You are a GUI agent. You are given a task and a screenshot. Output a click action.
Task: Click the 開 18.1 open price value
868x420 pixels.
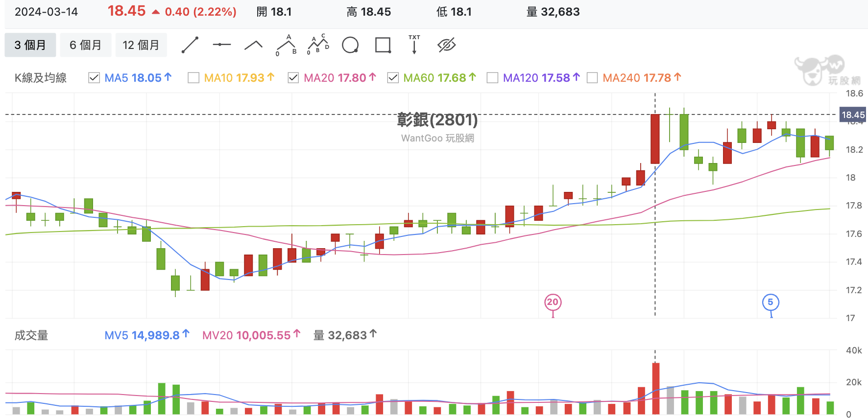[274, 12]
